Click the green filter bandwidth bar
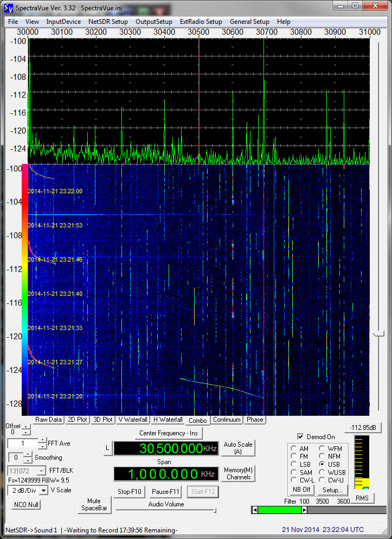 point(279,510)
